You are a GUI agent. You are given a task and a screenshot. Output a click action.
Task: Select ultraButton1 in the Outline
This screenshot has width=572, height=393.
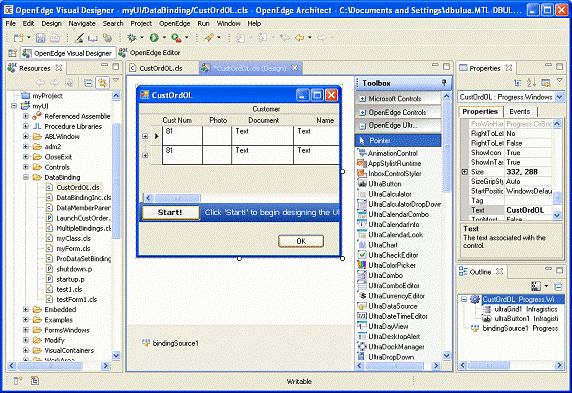pos(521,319)
